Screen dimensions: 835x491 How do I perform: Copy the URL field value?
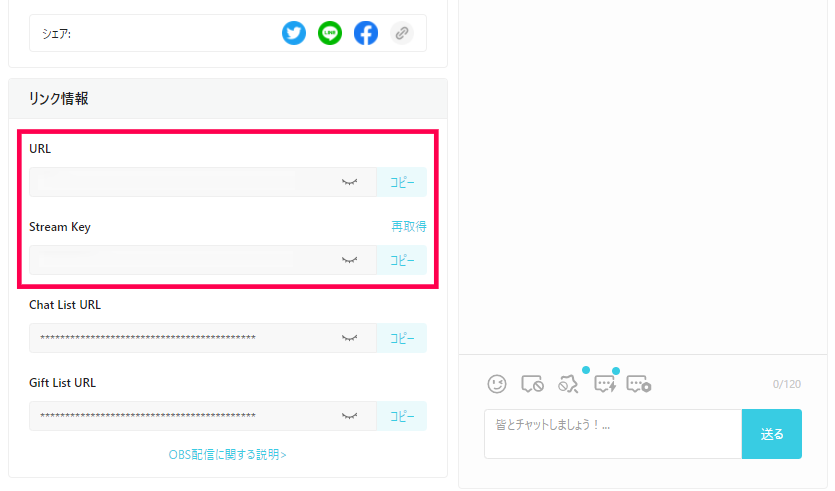click(x=402, y=182)
